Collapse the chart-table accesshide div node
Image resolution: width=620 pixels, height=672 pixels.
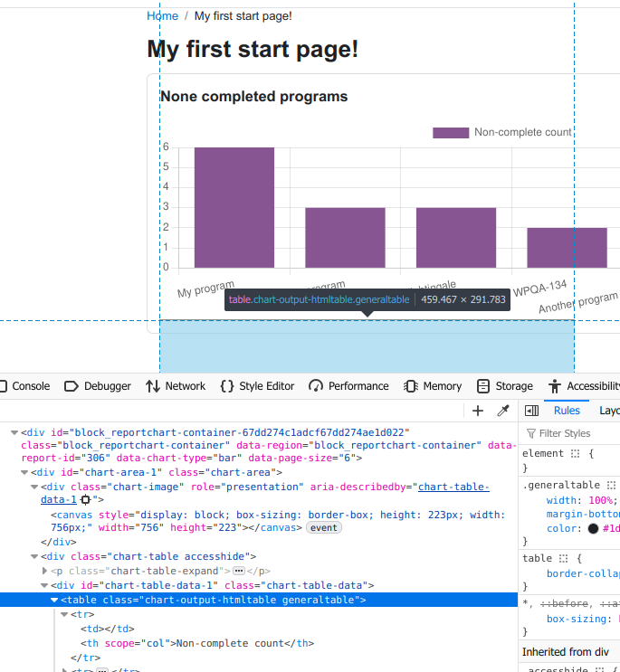click(x=34, y=557)
